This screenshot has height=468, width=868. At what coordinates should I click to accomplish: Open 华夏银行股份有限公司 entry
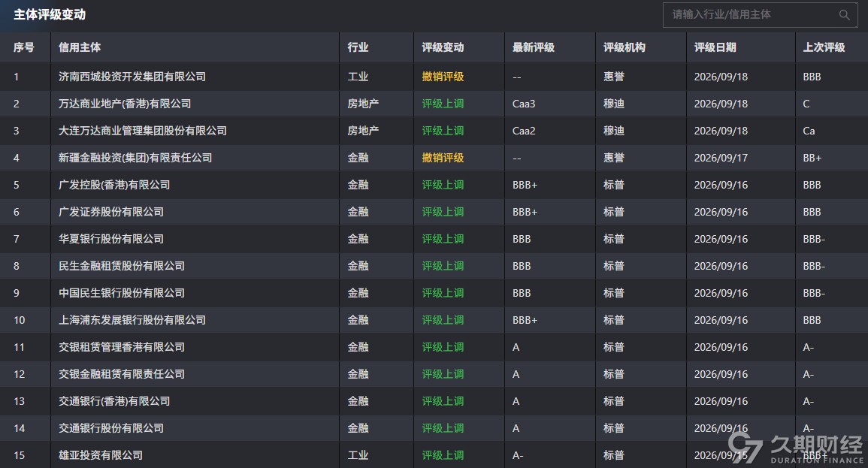point(111,239)
